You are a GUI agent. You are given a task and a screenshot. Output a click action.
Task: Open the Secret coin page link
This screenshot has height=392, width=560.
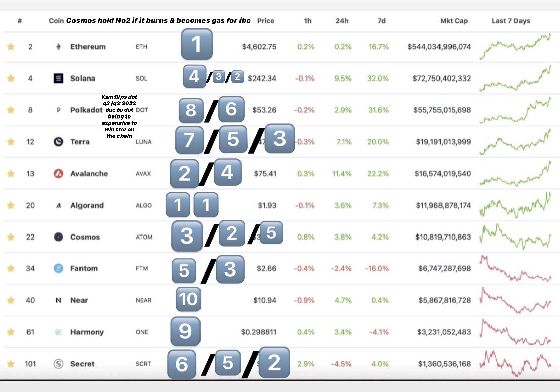[83, 364]
